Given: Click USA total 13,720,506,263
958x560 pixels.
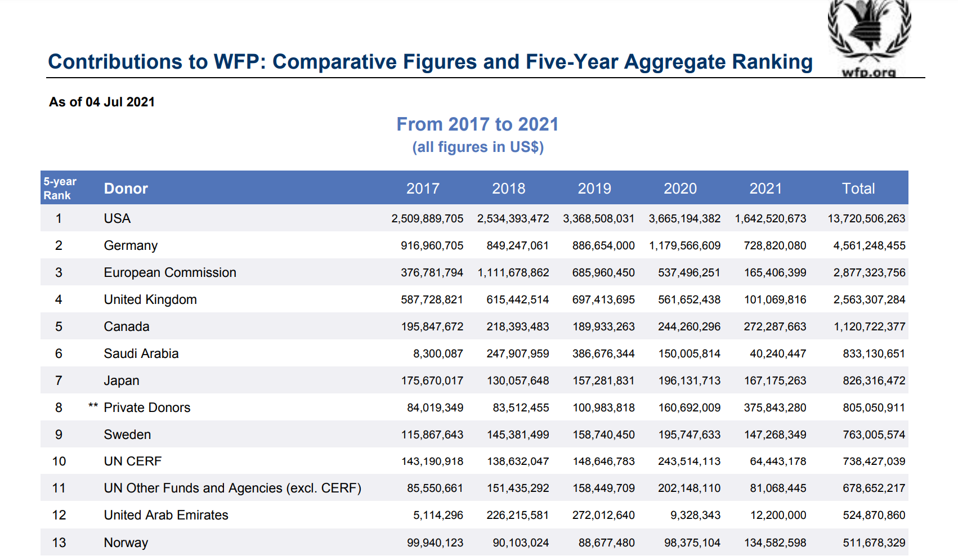Looking at the screenshot, I should (x=866, y=218).
